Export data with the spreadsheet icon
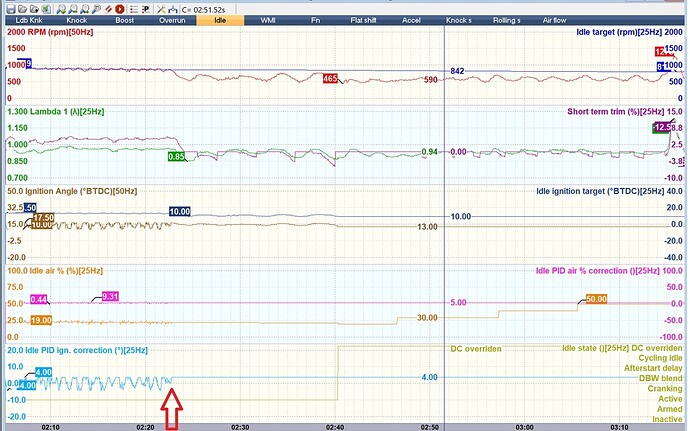This screenshot has height=431, width=690. point(46,9)
